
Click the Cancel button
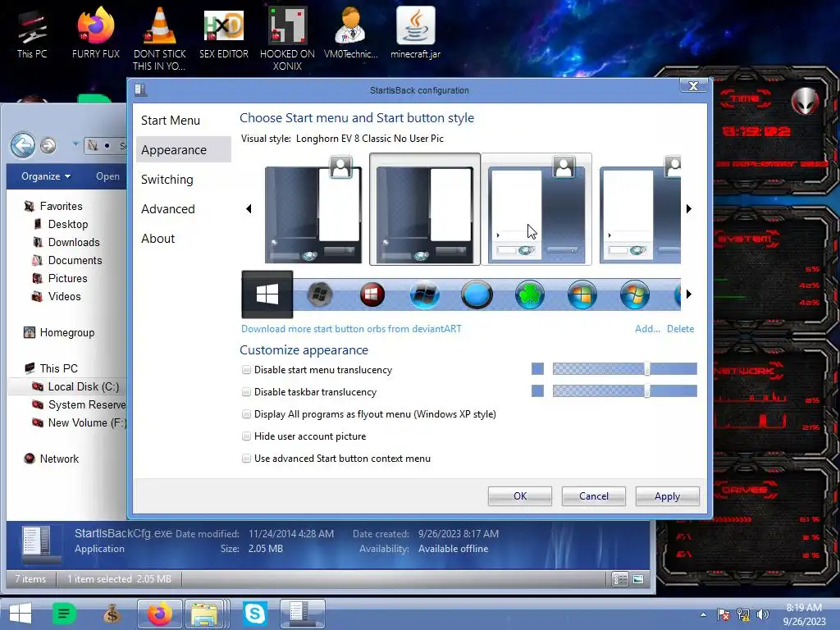tap(594, 496)
